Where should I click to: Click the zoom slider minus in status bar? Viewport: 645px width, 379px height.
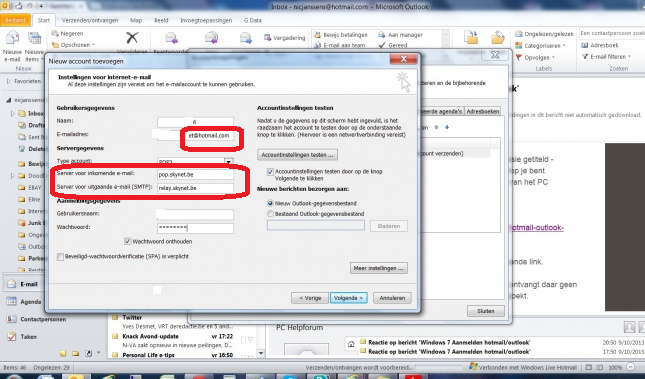pyautogui.click(x=631, y=367)
